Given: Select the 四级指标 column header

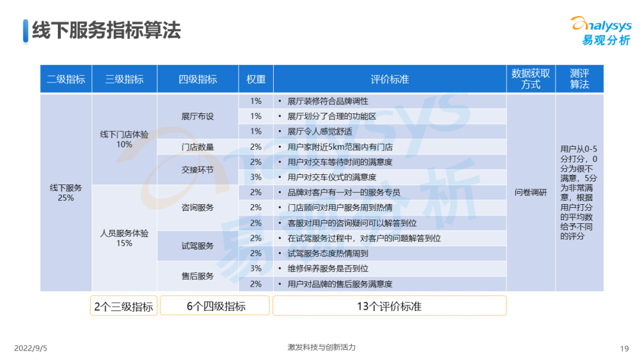Looking at the screenshot, I should tap(197, 79).
